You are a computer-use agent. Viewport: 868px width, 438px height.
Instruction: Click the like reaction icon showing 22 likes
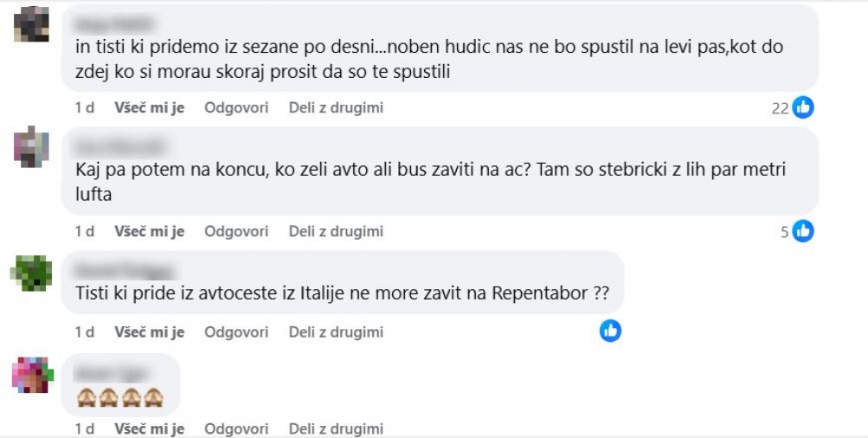[803, 107]
